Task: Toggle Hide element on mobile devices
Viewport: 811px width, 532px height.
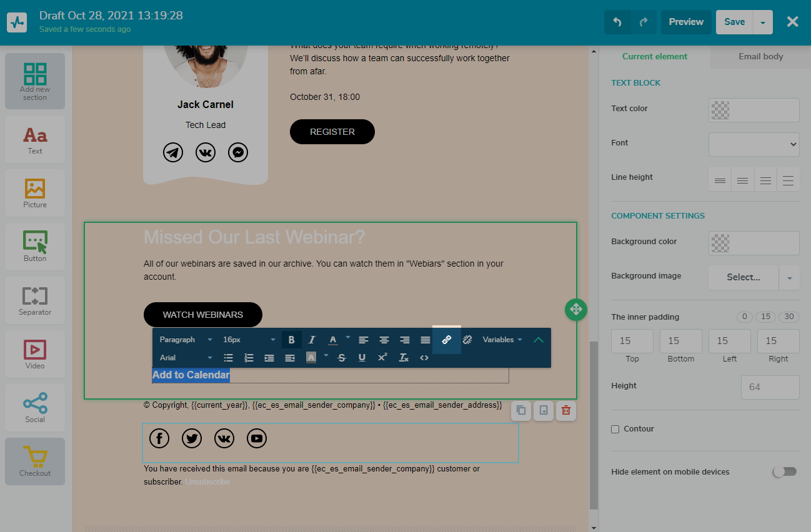Action: pyautogui.click(x=785, y=471)
